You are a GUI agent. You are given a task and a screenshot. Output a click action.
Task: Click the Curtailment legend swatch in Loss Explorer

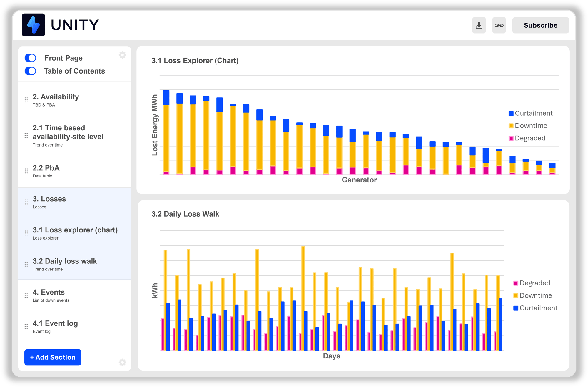[511, 114]
